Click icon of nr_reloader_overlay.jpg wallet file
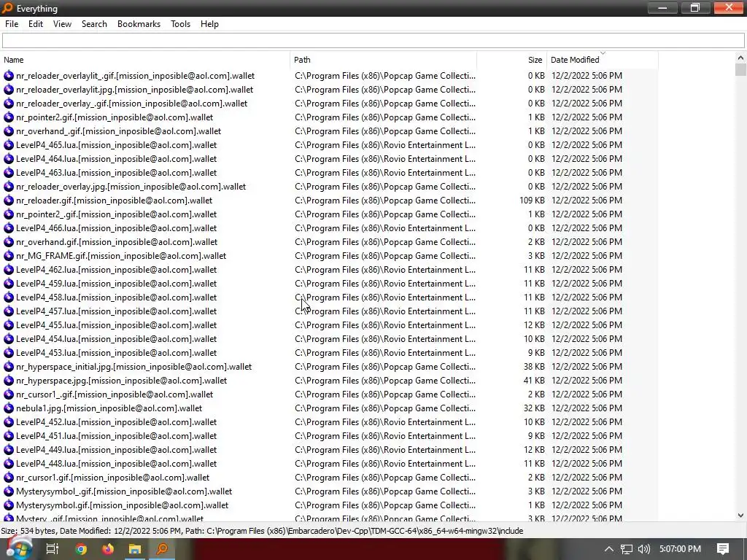The height and width of the screenshot is (560, 747). [x=9, y=186]
